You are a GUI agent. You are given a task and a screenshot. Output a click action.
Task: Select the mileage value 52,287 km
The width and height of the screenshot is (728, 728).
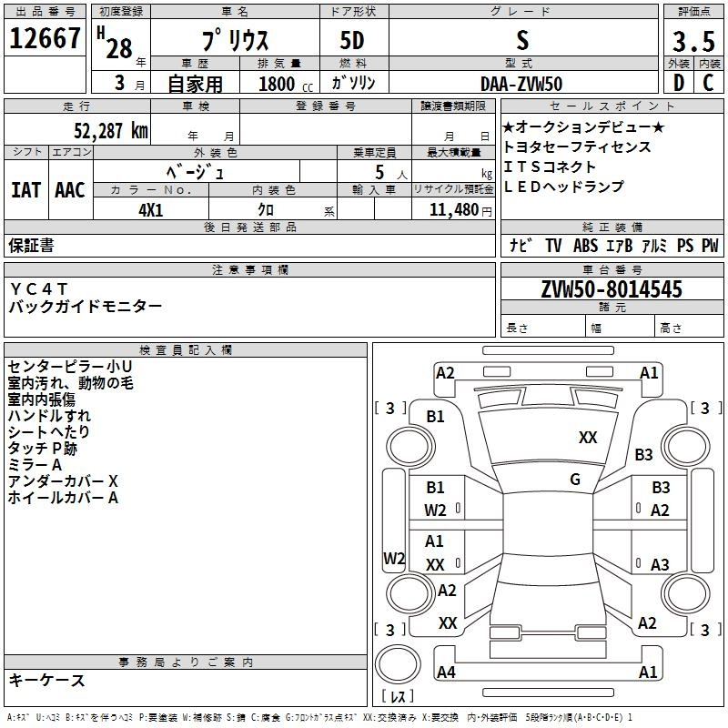click(101, 130)
